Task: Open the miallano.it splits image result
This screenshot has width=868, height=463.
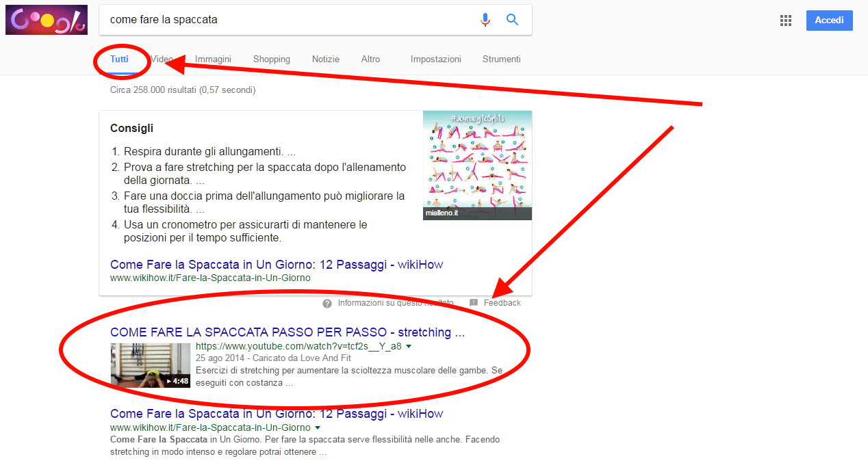Action: (477, 164)
